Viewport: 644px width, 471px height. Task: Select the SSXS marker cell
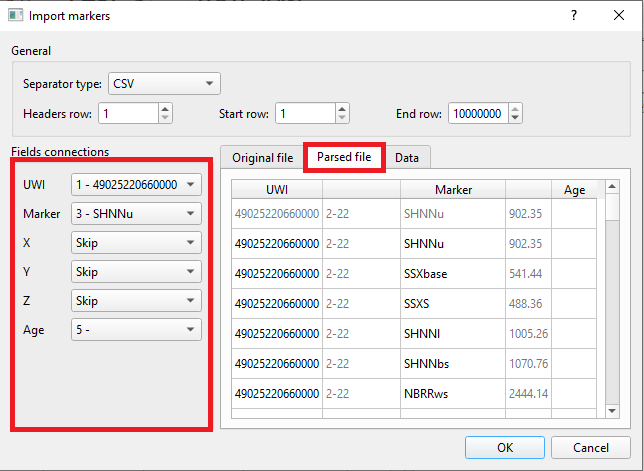(453, 303)
